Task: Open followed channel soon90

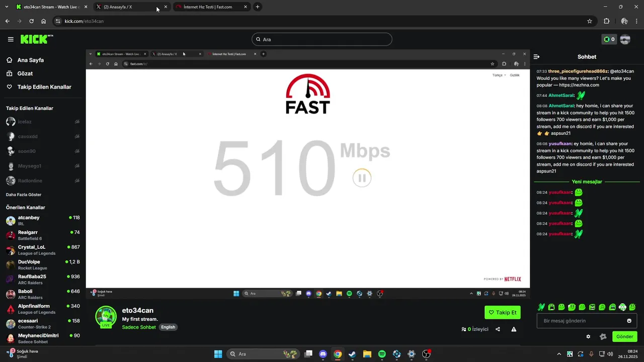Action: click(43, 151)
